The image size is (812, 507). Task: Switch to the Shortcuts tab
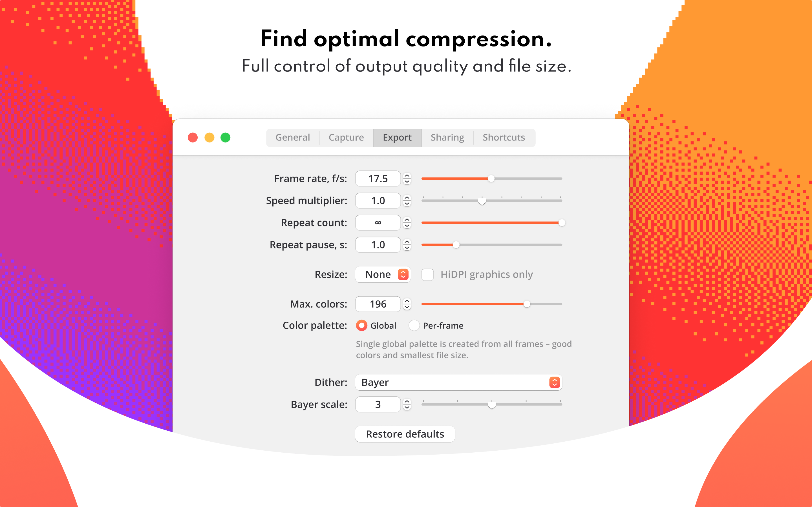point(504,137)
